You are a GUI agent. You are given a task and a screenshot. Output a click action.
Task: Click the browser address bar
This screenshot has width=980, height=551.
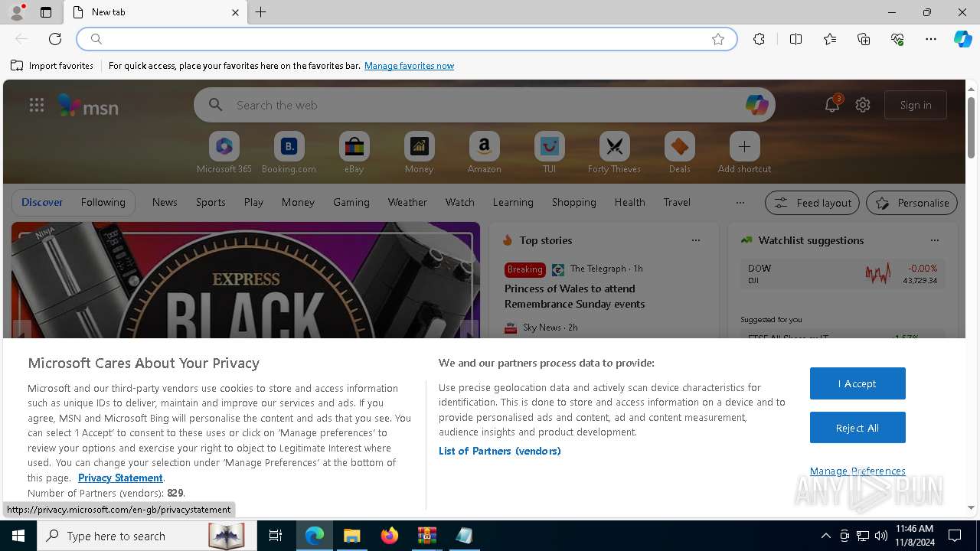click(x=406, y=39)
